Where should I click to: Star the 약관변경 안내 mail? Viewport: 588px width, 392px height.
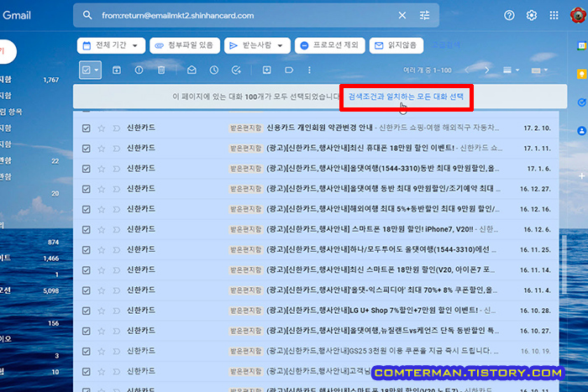[102, 128]
